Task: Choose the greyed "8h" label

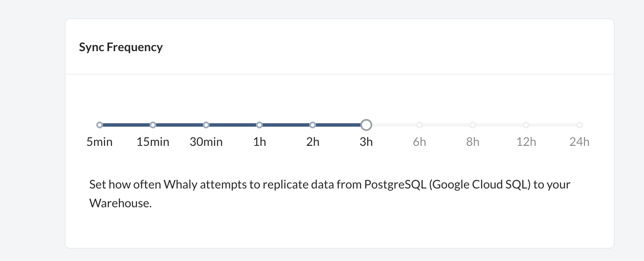Action: [x=473, y=142]
